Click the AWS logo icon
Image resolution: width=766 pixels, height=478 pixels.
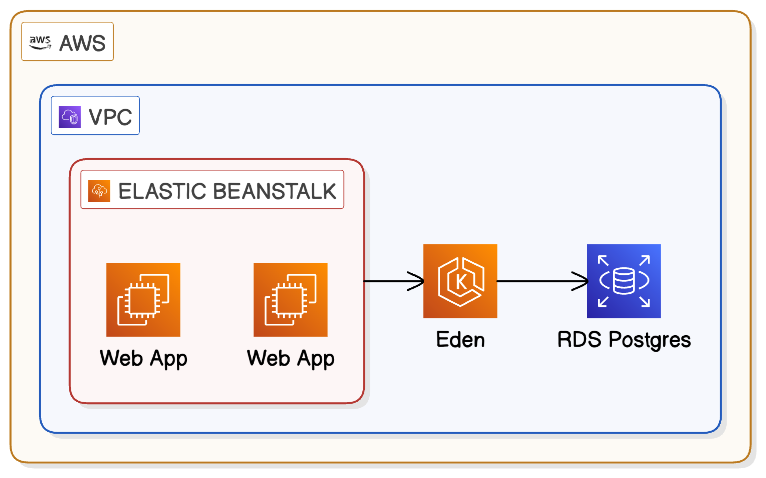coord(40,42)
